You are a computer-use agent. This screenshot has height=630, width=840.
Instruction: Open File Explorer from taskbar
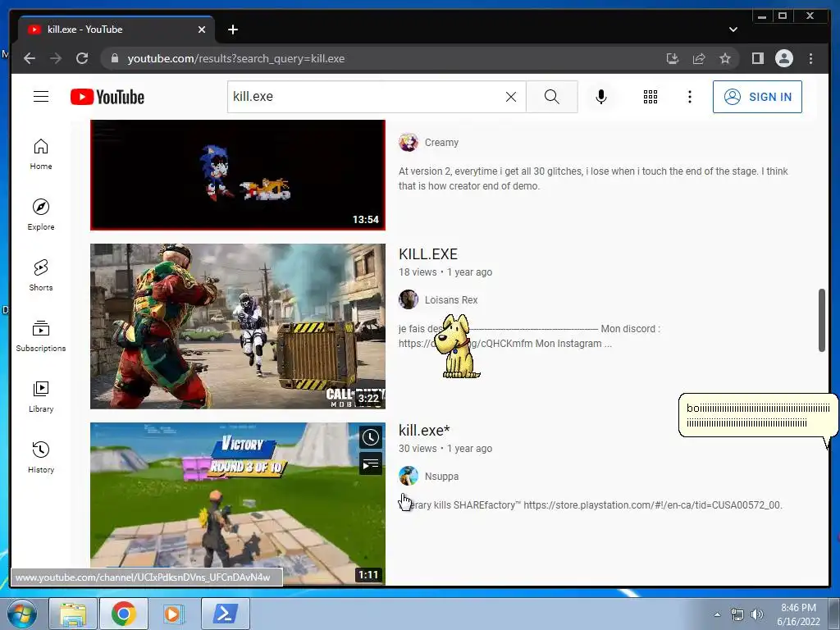[73, 614]
